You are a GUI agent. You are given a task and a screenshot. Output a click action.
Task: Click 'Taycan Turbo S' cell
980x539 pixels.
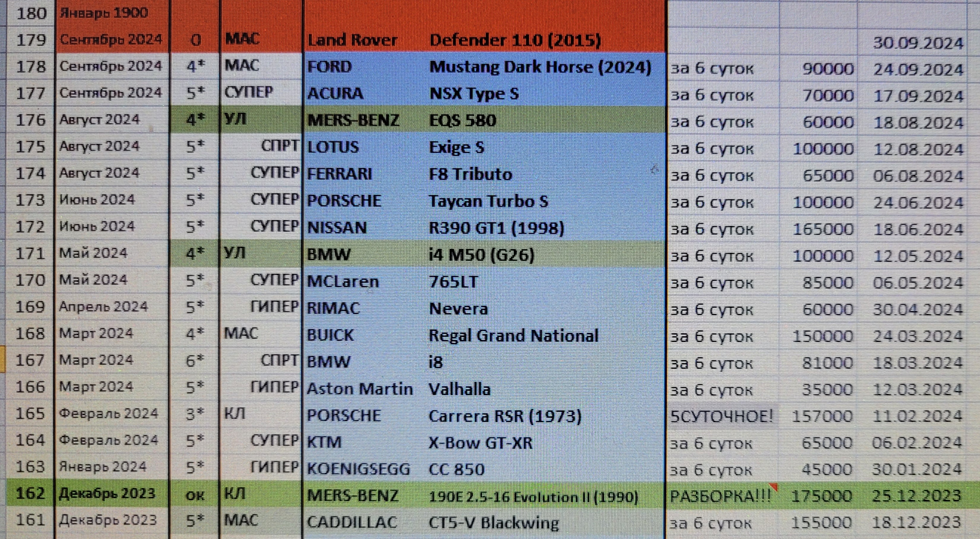[x=546, y=201]
